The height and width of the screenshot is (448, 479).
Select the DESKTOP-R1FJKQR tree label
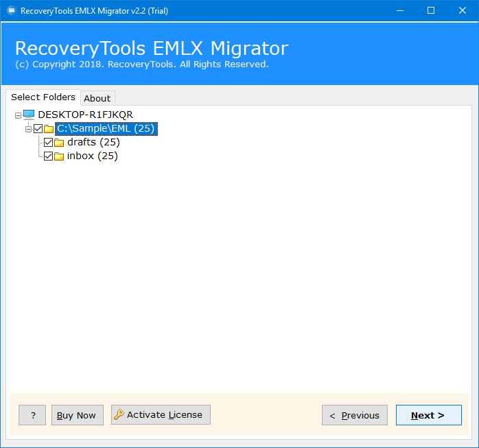(x=85, y=115)
